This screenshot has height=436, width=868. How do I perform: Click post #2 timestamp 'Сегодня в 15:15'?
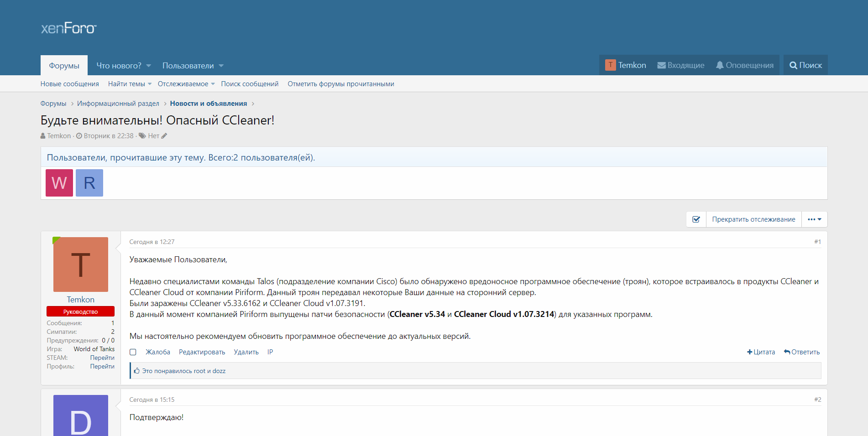[152, 400]
